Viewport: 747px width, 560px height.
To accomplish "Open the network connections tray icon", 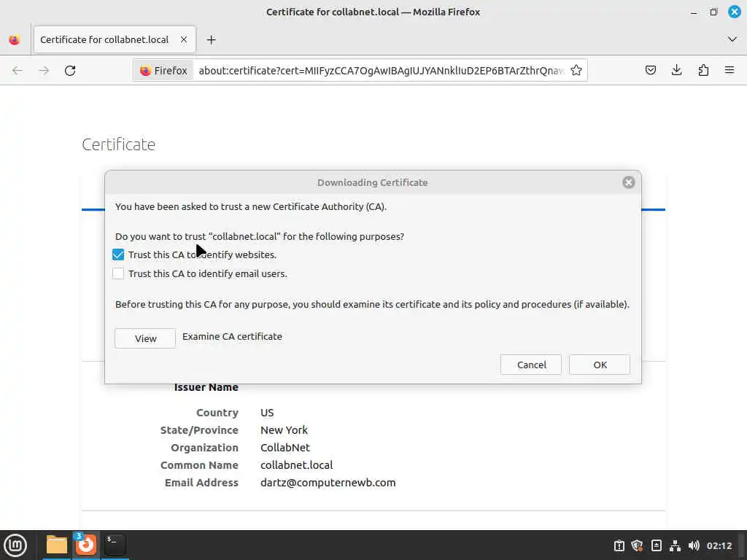I will point(675,545).
